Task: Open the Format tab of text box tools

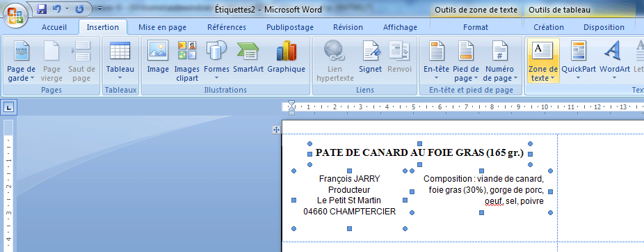Action: coord(476,28)
